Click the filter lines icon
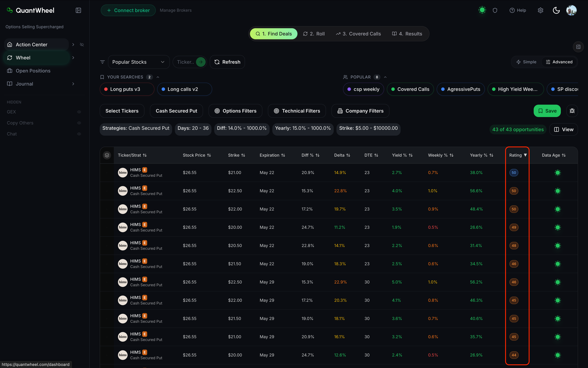Screen dimensions: 588x368 (103, 62)
